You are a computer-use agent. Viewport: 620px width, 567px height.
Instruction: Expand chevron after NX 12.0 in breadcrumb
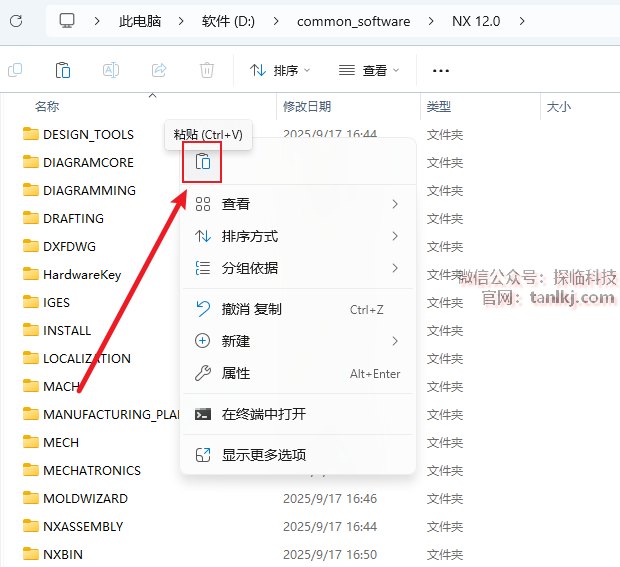(522, 21)
